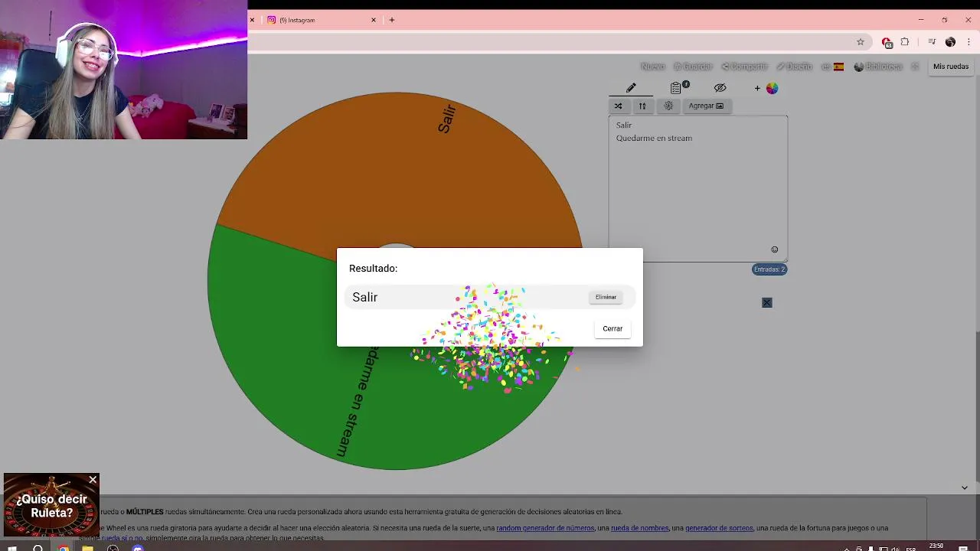980x551 pixels.
Task: Follow the generador de sorteos link
Action: point(719,528)
